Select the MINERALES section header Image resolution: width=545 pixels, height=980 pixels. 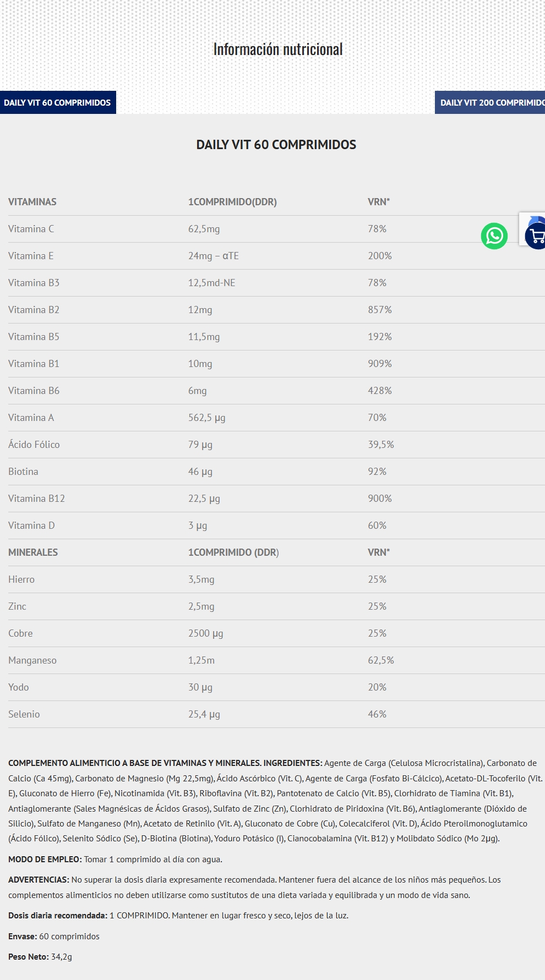click(33, 552)
